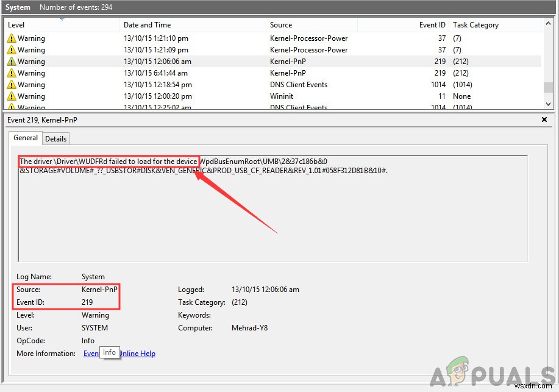The height and width of the screenshot is (392, 559).
Task: Click warning icon of Wininit event row
Action: (x=12, y=96)
